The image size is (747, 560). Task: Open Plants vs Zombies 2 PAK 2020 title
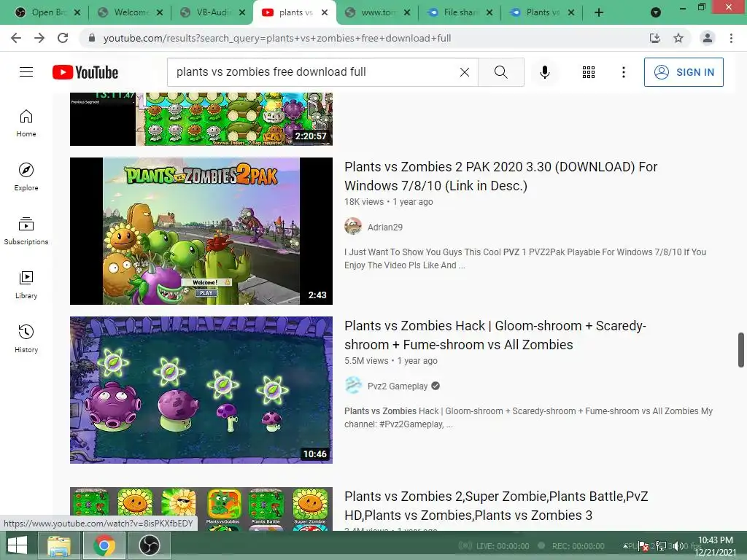pyautogui.click(x=500, y=176)
